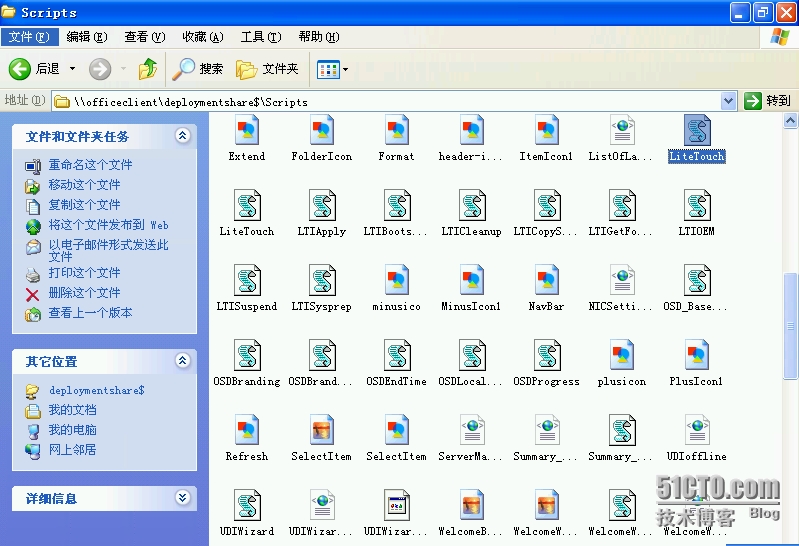Select the UDIoffline web file
This screenshot has width=799, height=546.
coord(696,437)
